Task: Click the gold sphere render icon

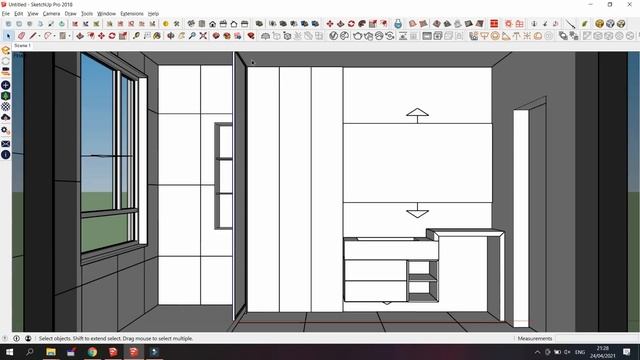Action: pos(599,24)
